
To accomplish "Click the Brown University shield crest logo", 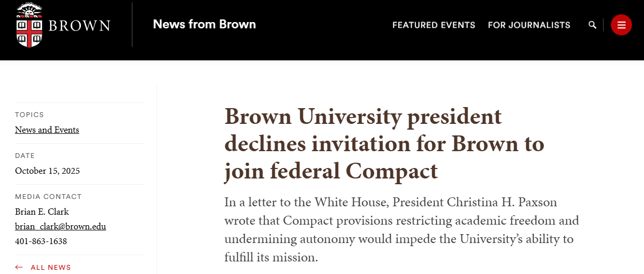I will (29, 26).
